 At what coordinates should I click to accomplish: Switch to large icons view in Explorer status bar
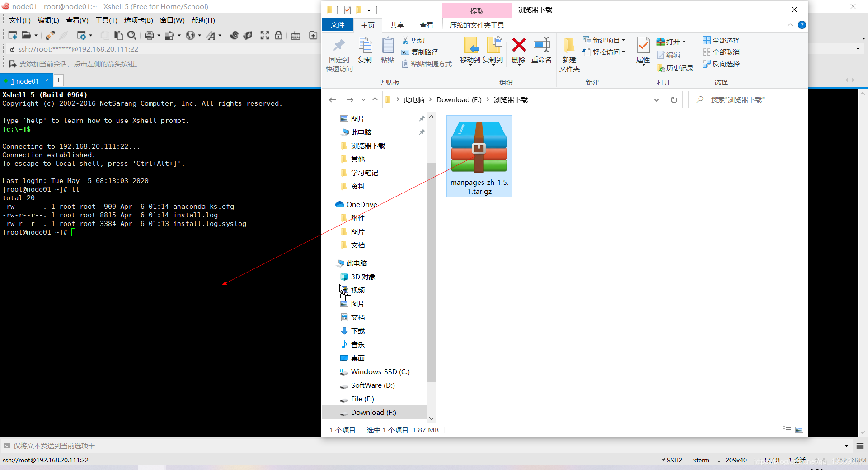tap(799, 430)
